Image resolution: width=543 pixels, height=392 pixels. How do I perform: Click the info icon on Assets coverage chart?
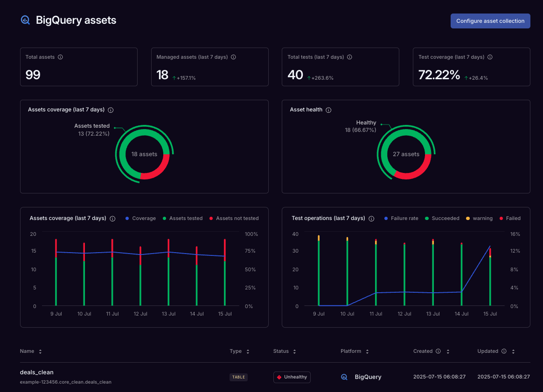(112, 218)
